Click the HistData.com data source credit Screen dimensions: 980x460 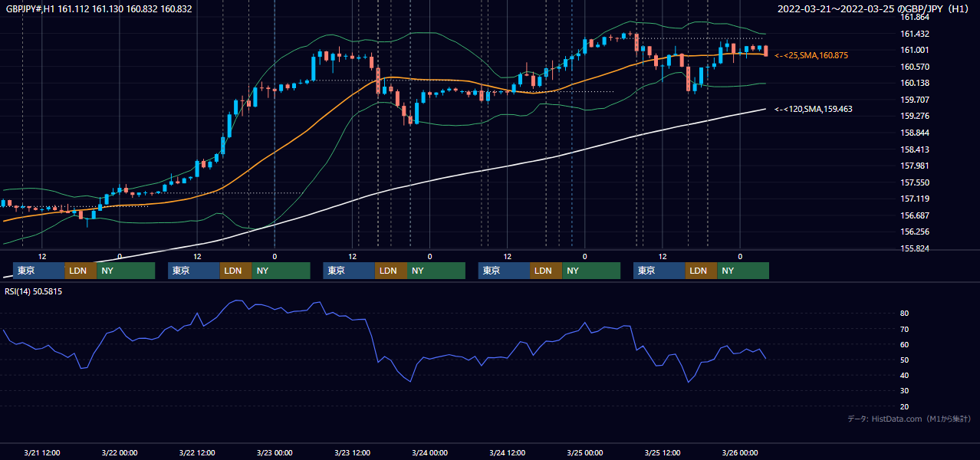pyautogui.click(x=909, y=419)
